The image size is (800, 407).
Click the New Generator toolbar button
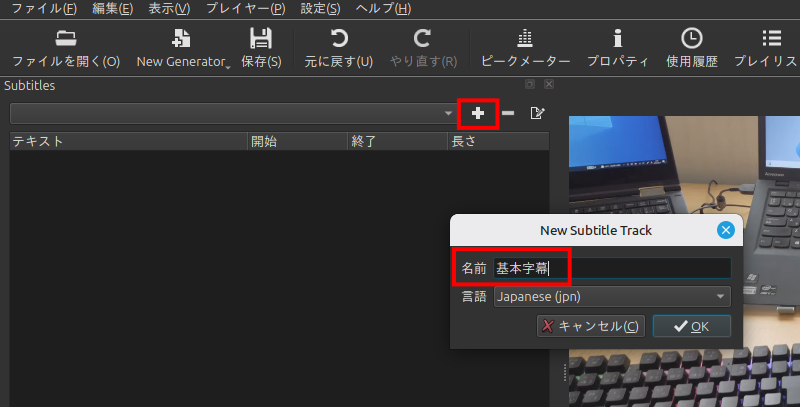[x=182, y=40]
